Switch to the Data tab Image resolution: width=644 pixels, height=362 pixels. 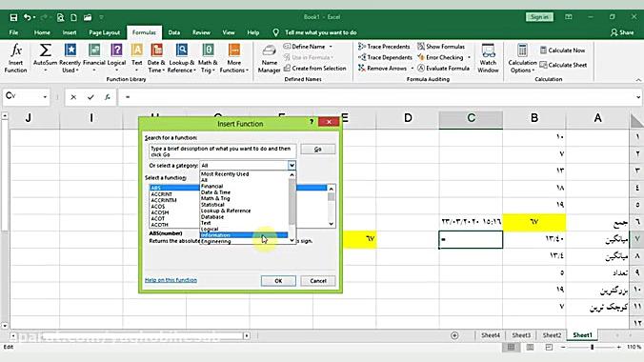(x=174, y=32)
